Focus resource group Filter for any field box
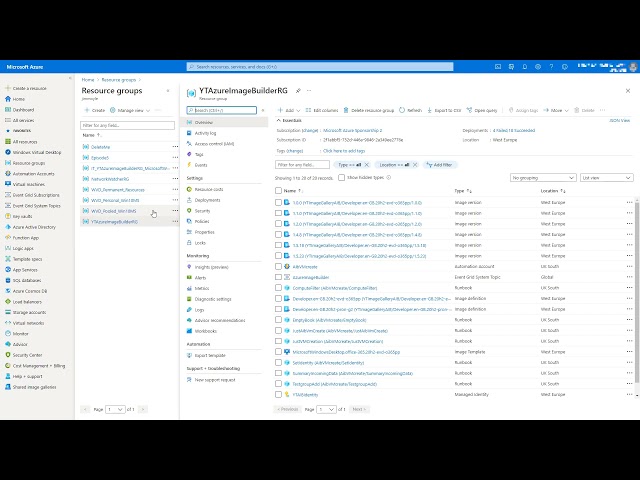This screenshot has width=640, height=480. pos(127,125)
